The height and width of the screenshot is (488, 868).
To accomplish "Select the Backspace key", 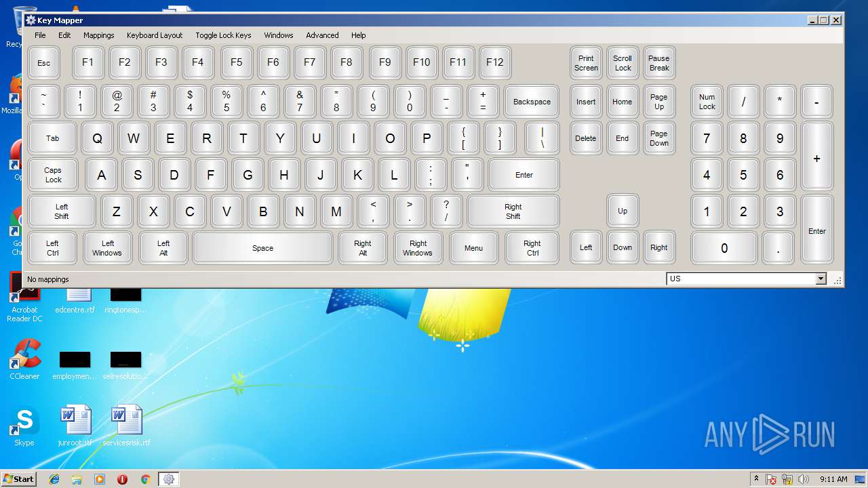I will [532, 102].
